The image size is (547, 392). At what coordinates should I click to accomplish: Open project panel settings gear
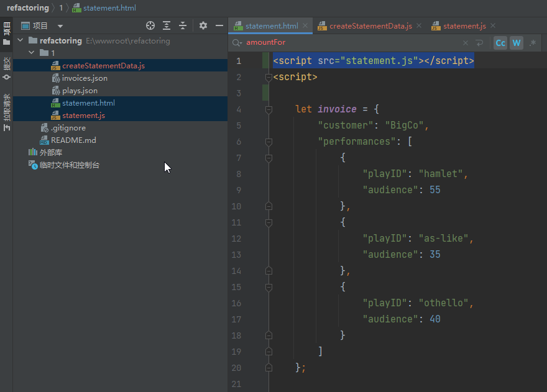(x=203, y=26)
